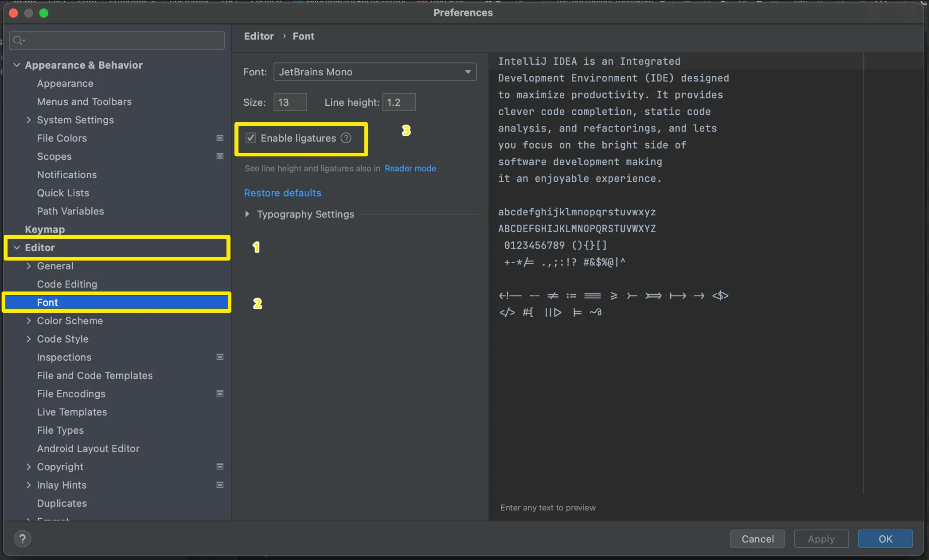Click the project-level icon next to Copyright
Viewport: 929px width, 560px height.
219,467
